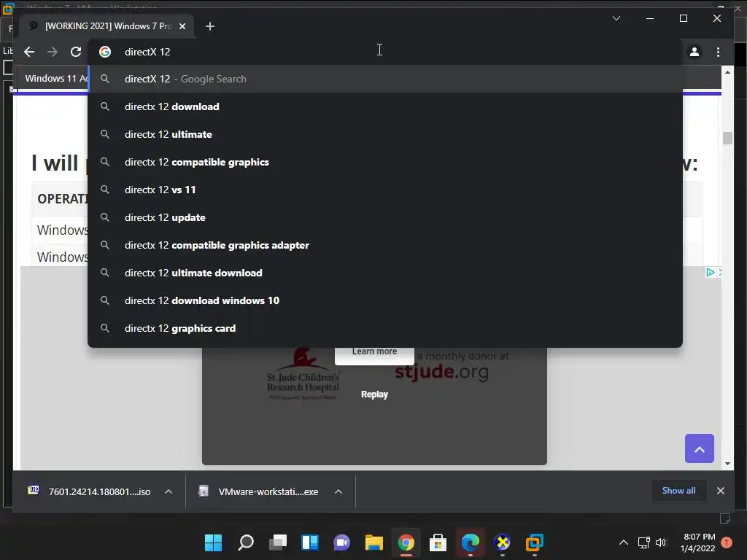Open Teams Chat from the taskbar
The width and height of the screenshot is (747, 560).
(x=341, y=542)
